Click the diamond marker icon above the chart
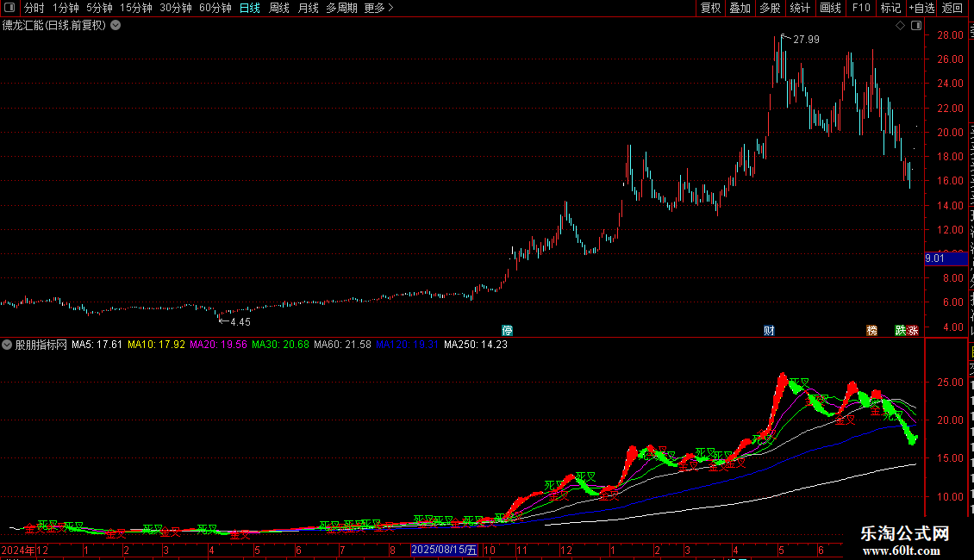 click(x=900, y=26)
